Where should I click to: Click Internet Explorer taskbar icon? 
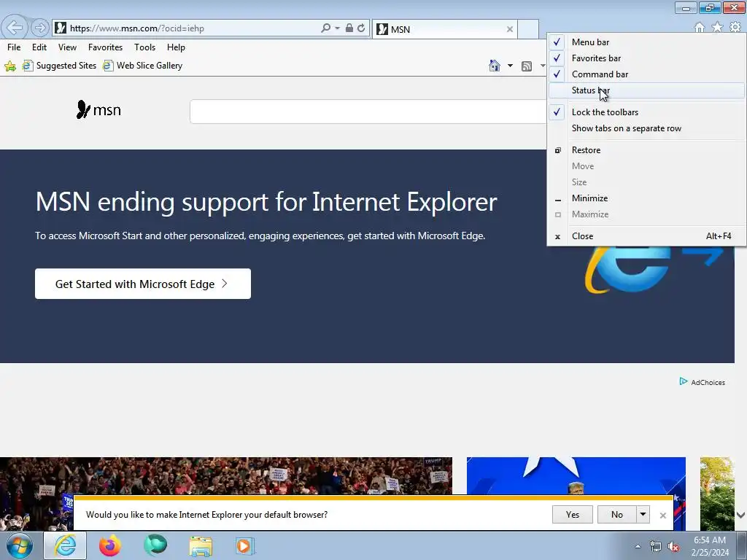(x=65, y=545)
